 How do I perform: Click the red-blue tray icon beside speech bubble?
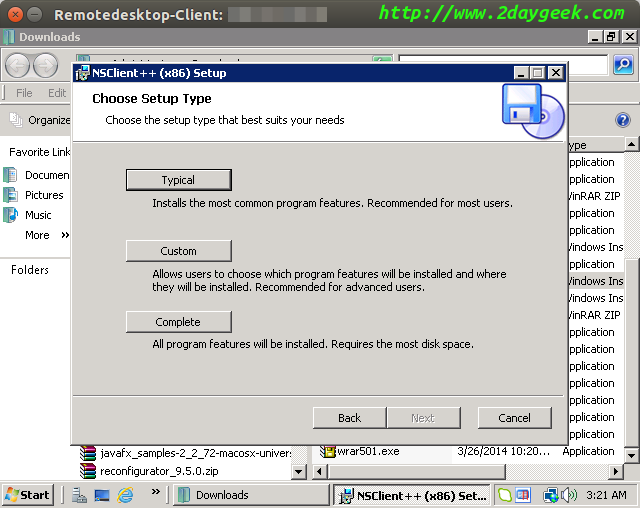[x=522, y=495]
